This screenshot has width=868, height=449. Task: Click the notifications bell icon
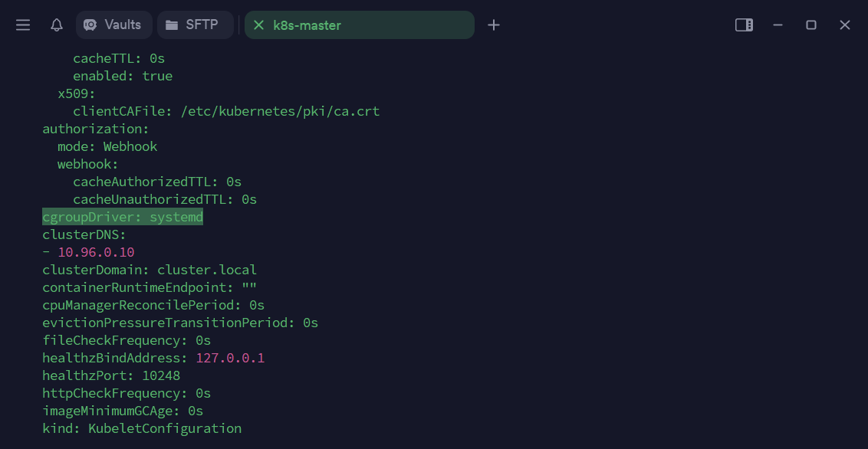tap(57, 25)
